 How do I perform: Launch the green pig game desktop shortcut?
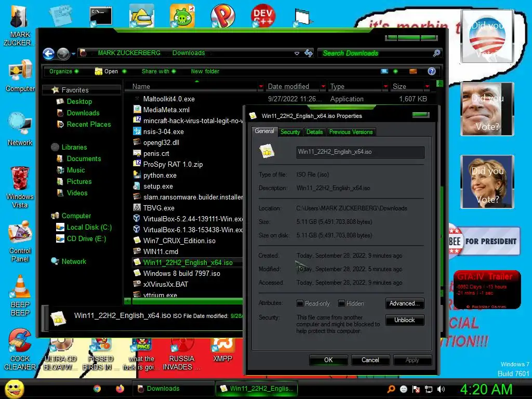point(182,16)
